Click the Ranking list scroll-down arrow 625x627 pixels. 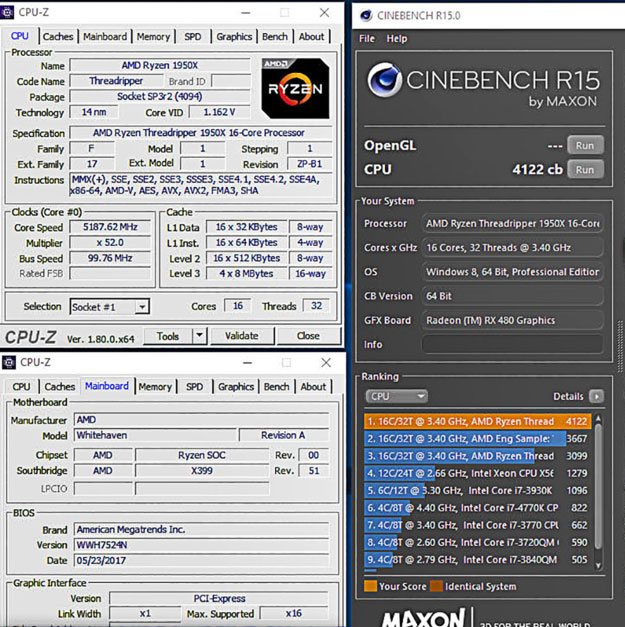coord(598,565)
